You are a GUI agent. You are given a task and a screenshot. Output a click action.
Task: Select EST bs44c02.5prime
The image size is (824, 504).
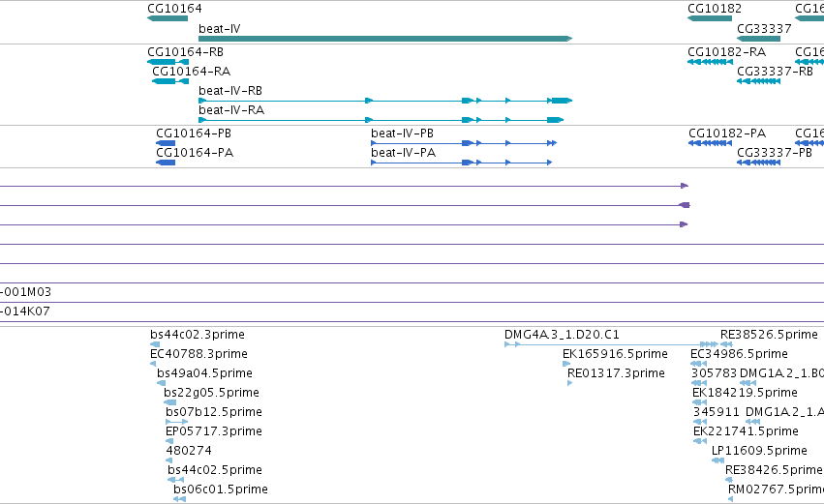(215, 470)
